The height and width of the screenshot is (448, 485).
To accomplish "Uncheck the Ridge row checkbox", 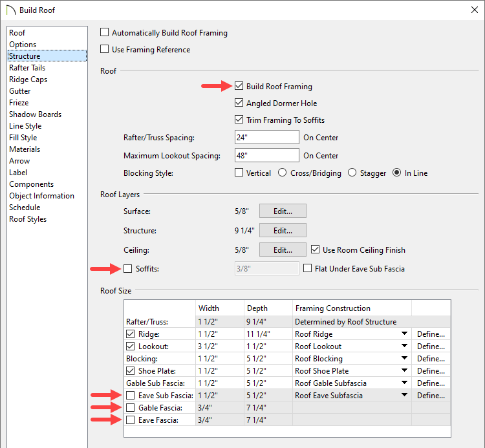I will 131,334.
